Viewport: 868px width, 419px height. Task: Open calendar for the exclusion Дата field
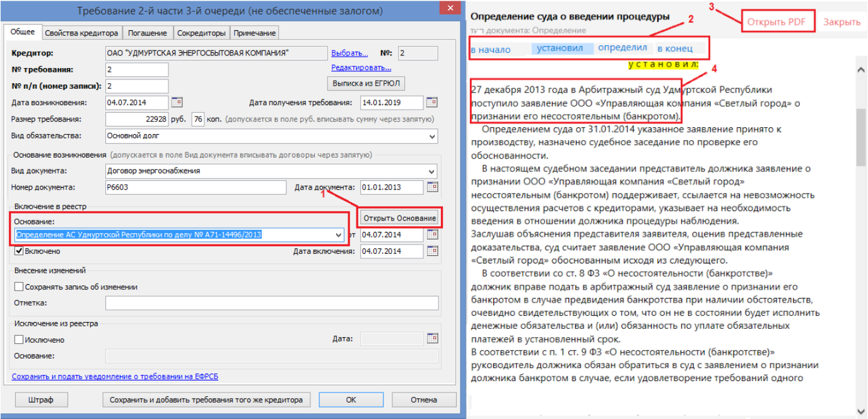coord(431,338)
